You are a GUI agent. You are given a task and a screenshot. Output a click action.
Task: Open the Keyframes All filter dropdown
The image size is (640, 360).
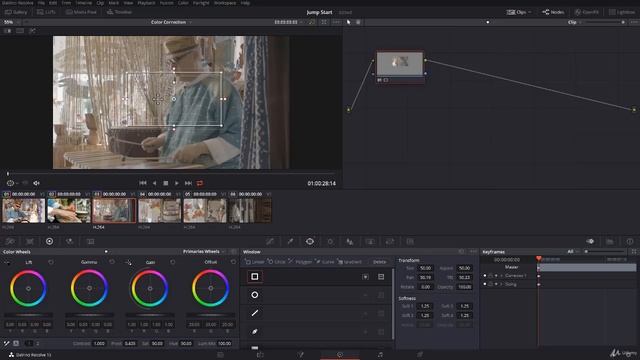click(x=573, y=252)
